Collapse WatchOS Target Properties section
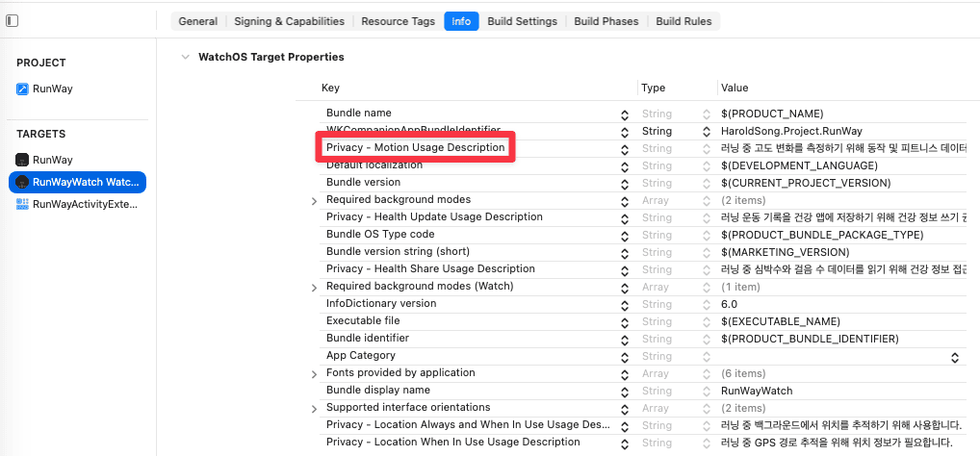The image size is (980, 456). pos(185,57)
